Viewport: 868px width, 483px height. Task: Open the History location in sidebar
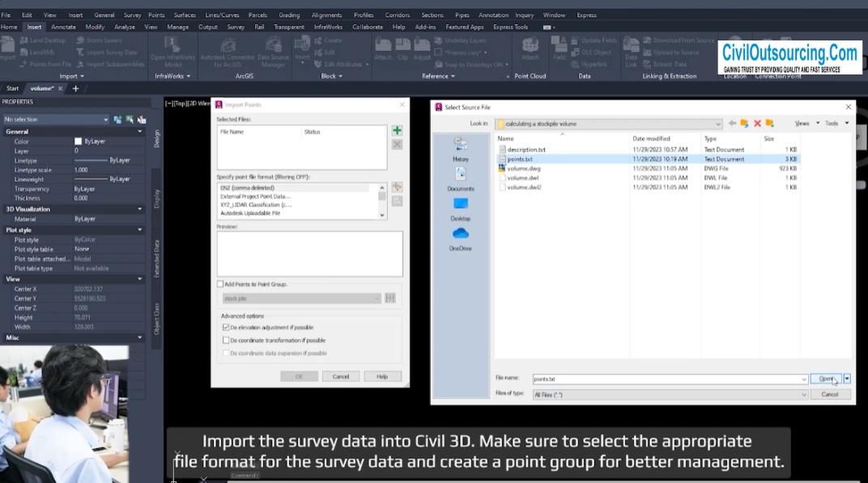461,150
